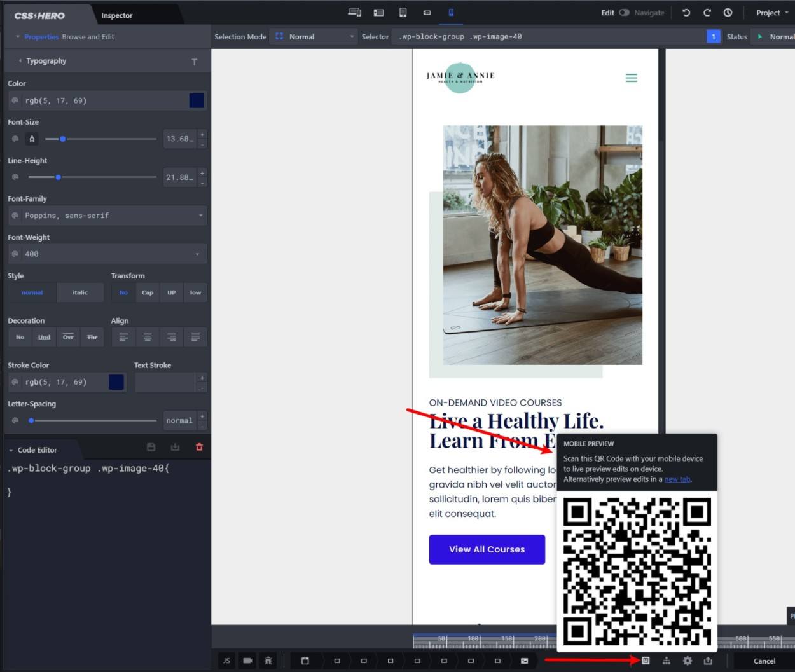
Task: Switch to the desktop viewport icon
Action: coord(355,12)
